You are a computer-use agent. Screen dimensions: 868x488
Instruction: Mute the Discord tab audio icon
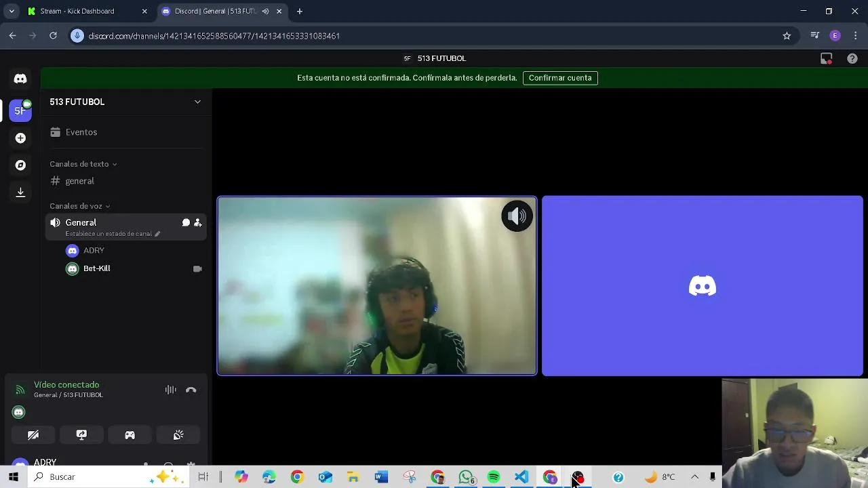click(265, 12)
